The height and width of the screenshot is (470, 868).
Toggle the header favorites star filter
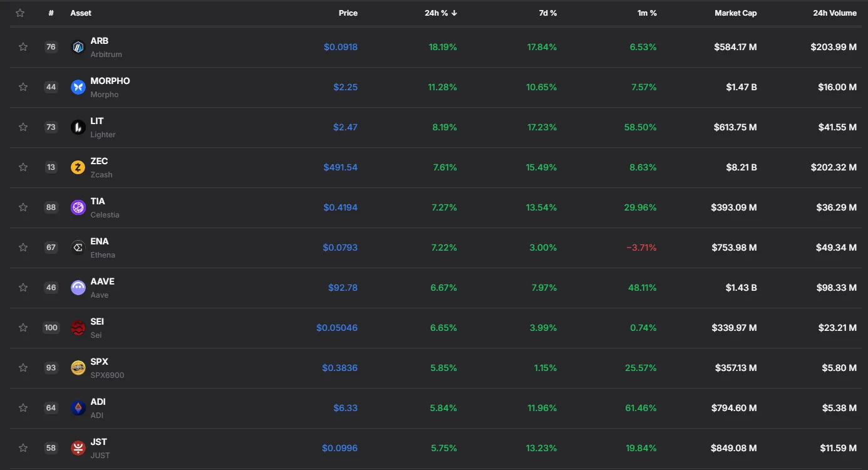coord(20,13)
